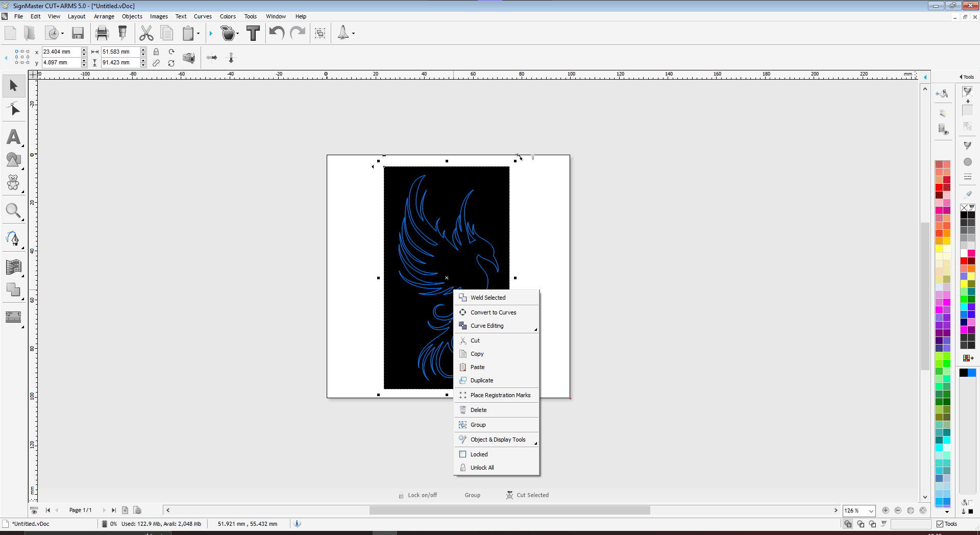Viewport: 980px width, 535px height.
Task: Click the x position input field
Action: click(x=61, y=52)
